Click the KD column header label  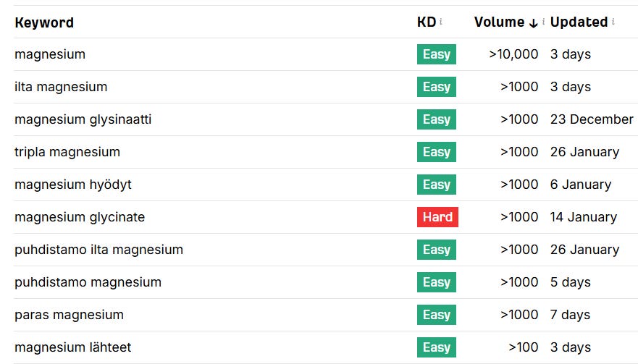(427, 22)
